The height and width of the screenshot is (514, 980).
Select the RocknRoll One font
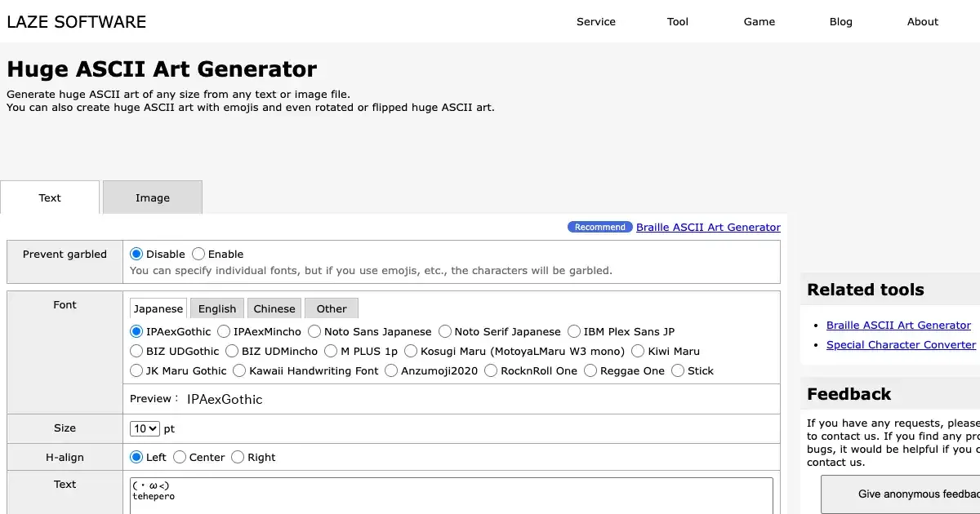[491, 370]
